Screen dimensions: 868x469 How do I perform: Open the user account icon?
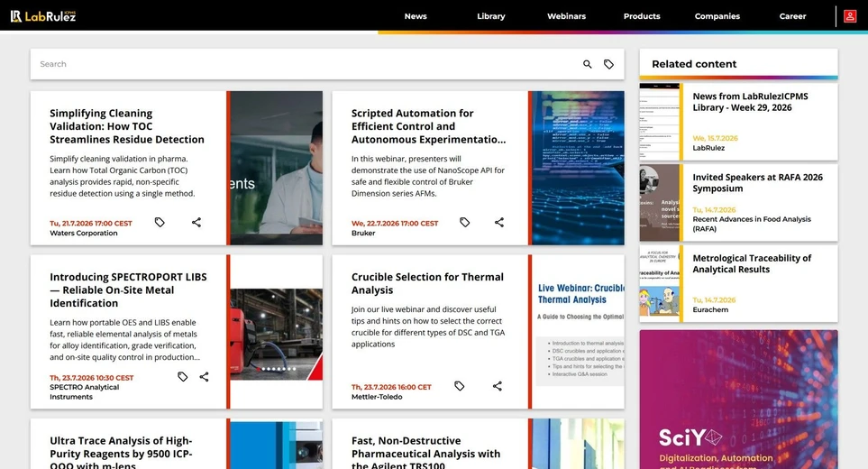pos(850,16)
